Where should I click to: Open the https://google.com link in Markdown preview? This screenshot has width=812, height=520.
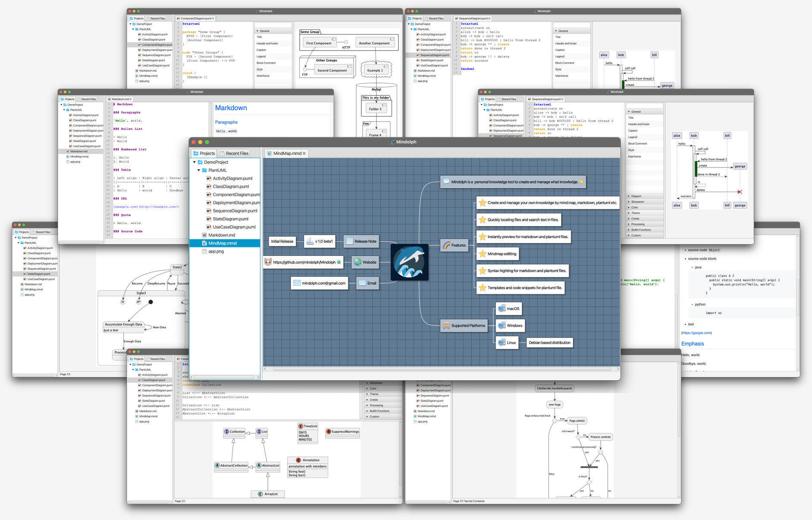(696, 333)
